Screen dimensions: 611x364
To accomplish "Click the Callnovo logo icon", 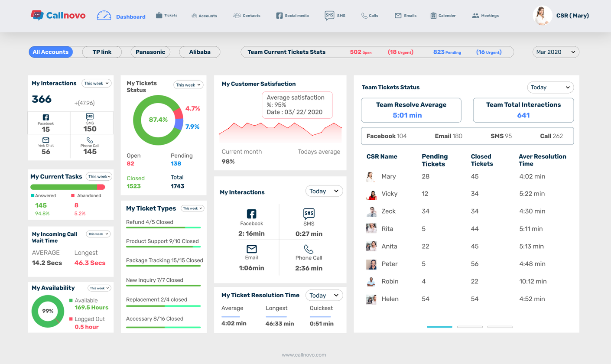I will tap(37, 15).
